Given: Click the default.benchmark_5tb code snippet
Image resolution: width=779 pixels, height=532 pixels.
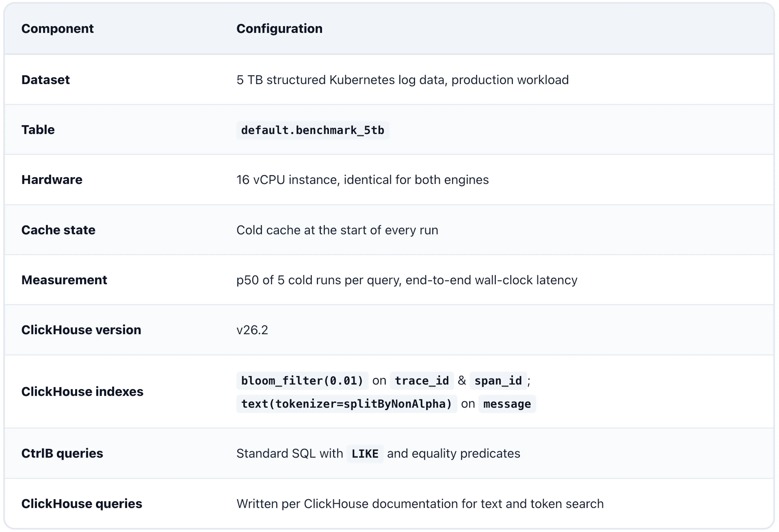Looking at the screenshot, I should [312, 130].
